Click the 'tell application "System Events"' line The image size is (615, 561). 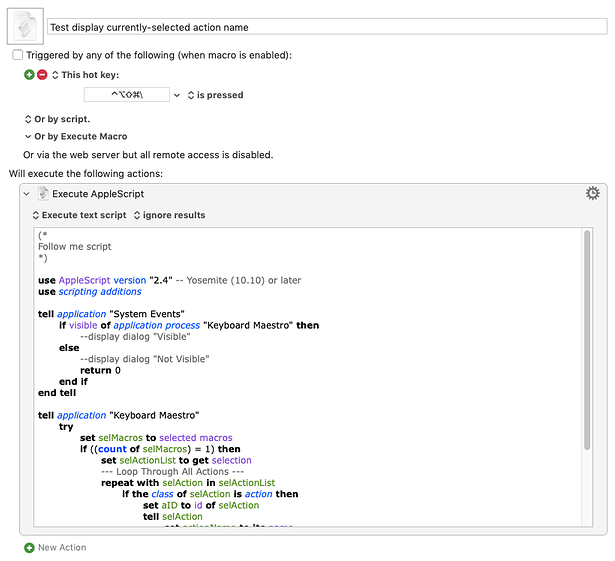click(x=111, y=314)
